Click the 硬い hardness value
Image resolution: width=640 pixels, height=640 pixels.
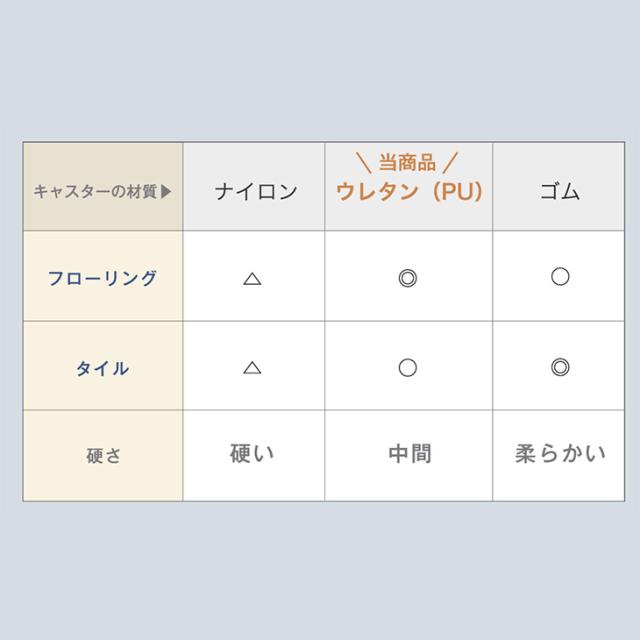pyautogui.click(x=252, y=454)
